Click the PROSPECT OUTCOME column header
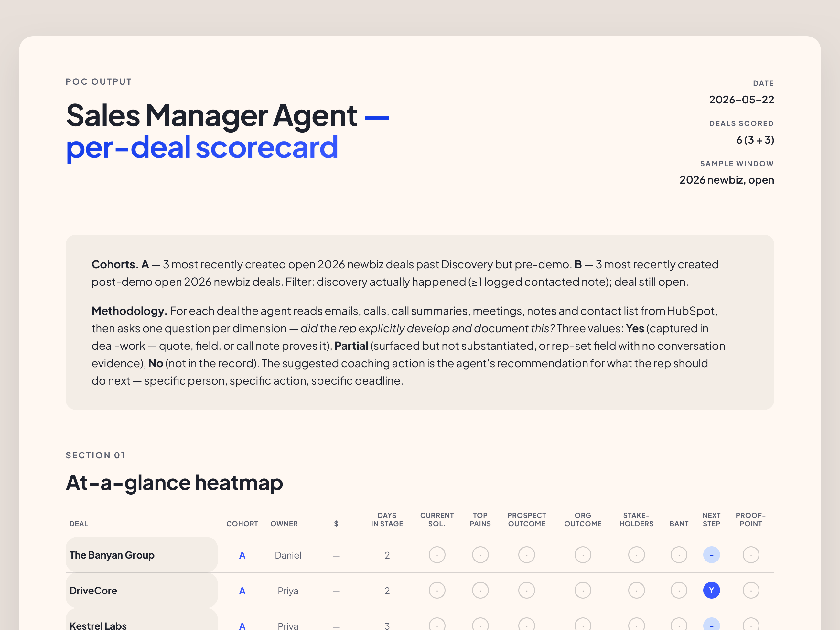 click(526, 519)
